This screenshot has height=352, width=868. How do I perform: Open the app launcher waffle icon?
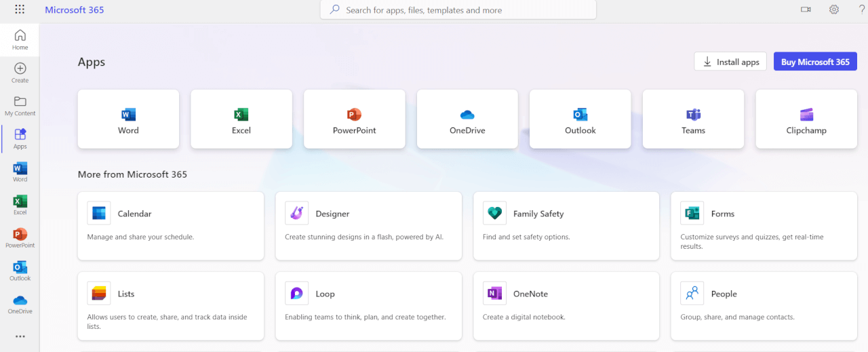(x=20, y=9)
